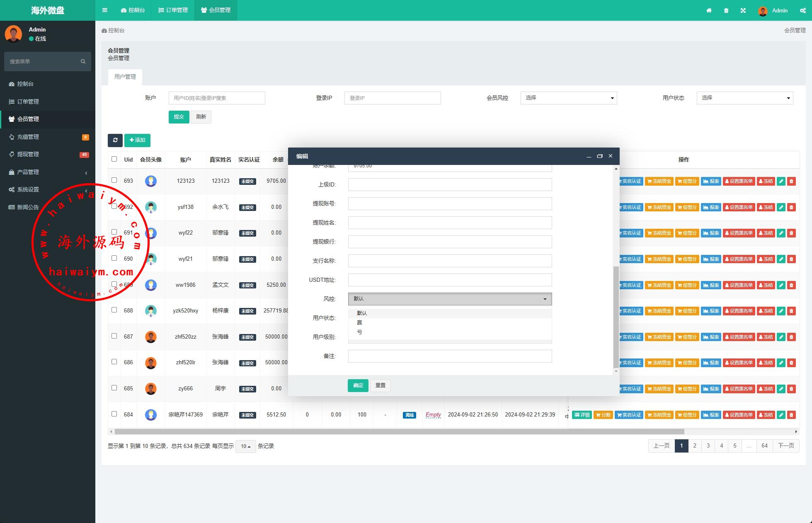This screenshot has height=523, width=812.
Task: Open 订单管理 in the top navigation
Action: click(x=173, y=10)
